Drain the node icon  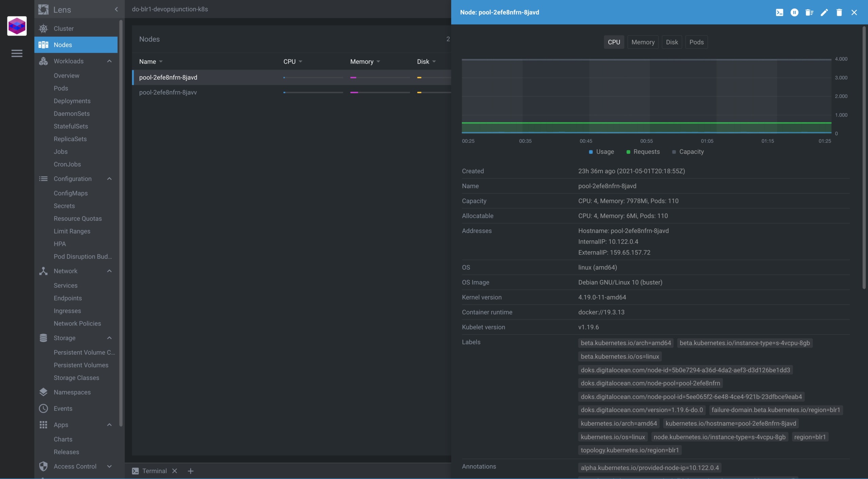(809, 13)
